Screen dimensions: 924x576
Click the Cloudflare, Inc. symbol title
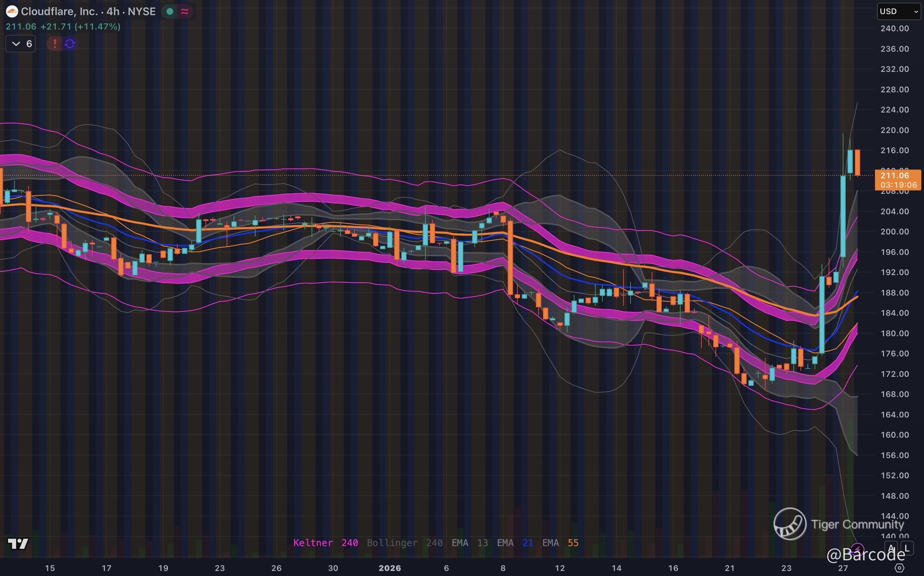click(x=59, y=11)
